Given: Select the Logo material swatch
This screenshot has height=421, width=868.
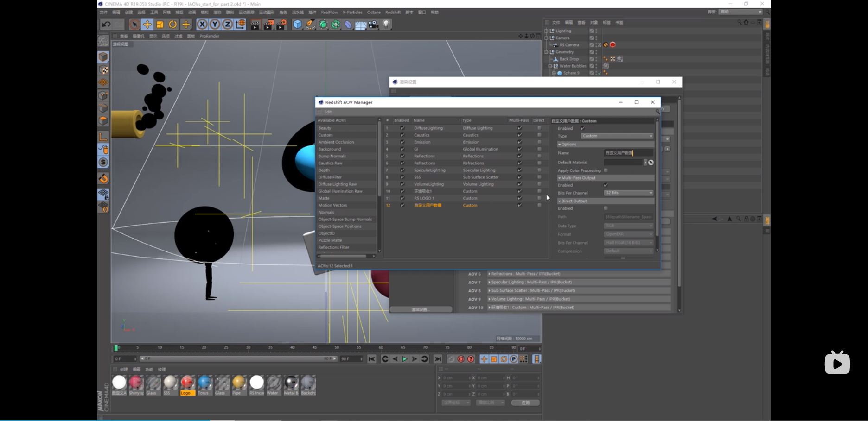Looking at the screenshot, I should 188,385.
